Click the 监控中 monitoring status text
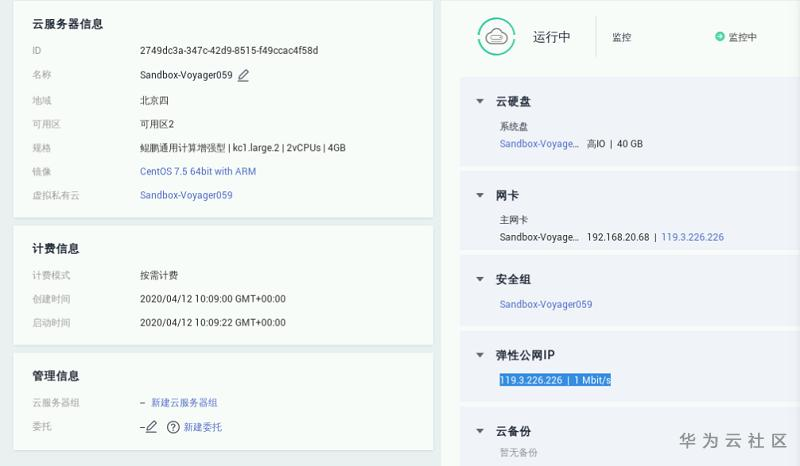Viewport: 800px width, 466px height. [742, 37]
